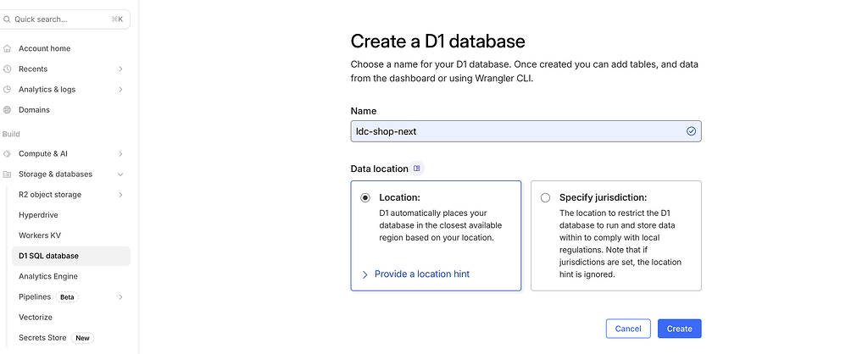
Task: Expand the Compute & AI chevron
Action: pos(120,154)
